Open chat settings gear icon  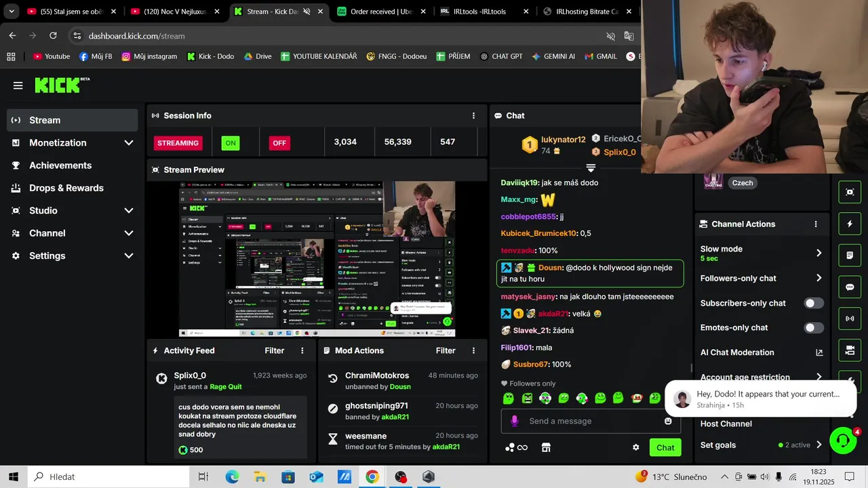click(635, 447)
